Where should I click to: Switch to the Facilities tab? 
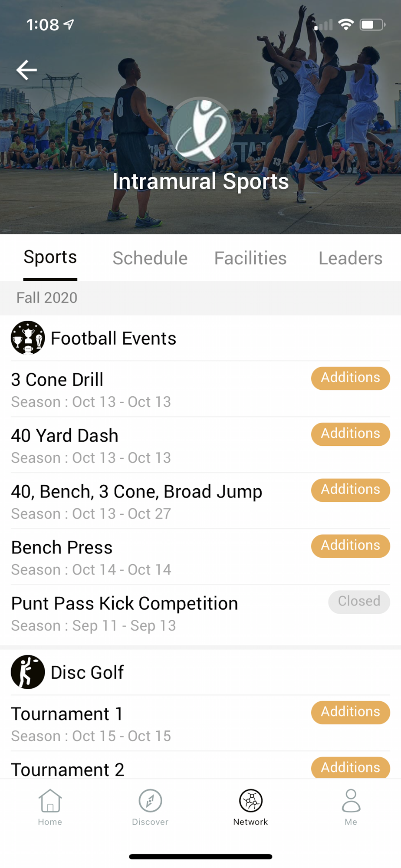[250, 258]
